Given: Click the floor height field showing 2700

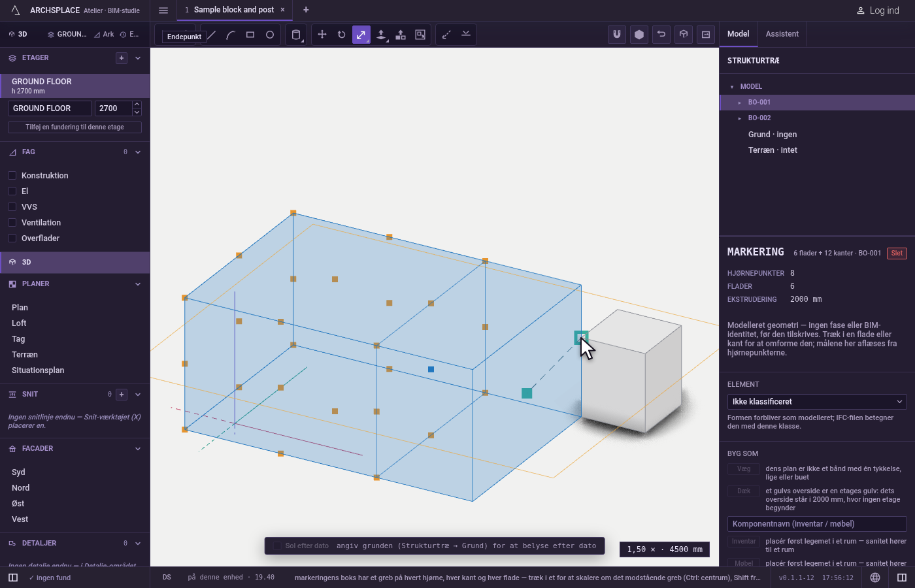Looking at the screenshot, I should tap(114, 108).
